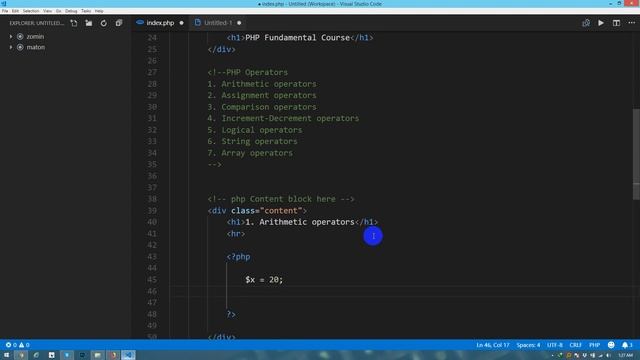The height and width of the screenshot is (360, 640).
Task: Expand the zomin folder arrow
Action: (x=11, y=37)
